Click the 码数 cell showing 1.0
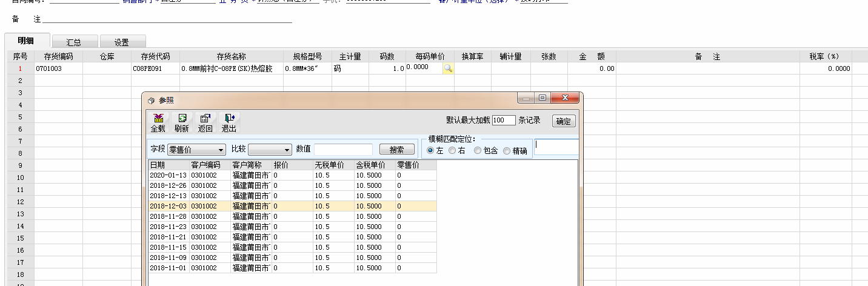 tap(387, 68)
